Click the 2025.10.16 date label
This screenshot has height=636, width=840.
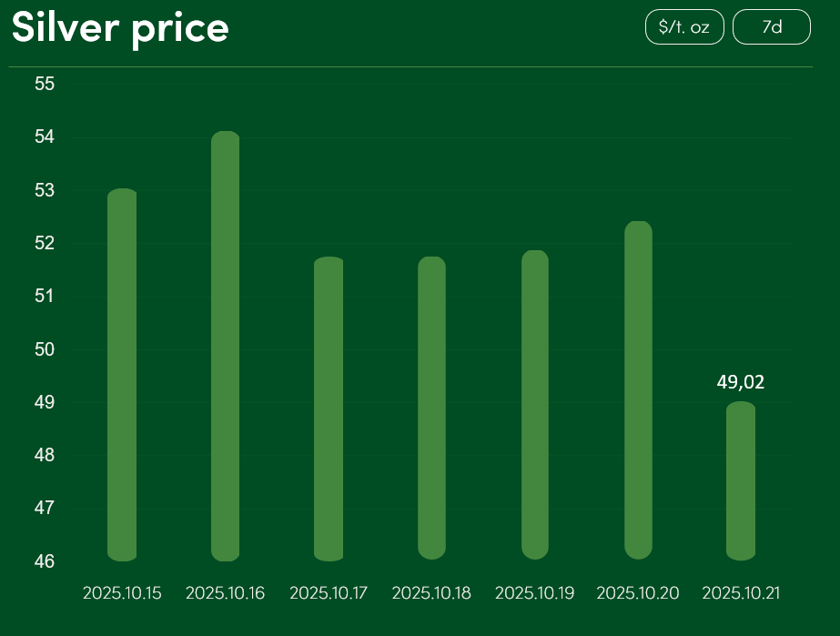point(225,593)
